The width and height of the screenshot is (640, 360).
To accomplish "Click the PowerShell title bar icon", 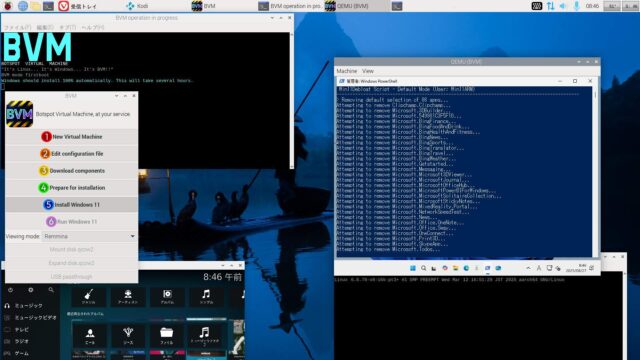I will click(342, 81).
